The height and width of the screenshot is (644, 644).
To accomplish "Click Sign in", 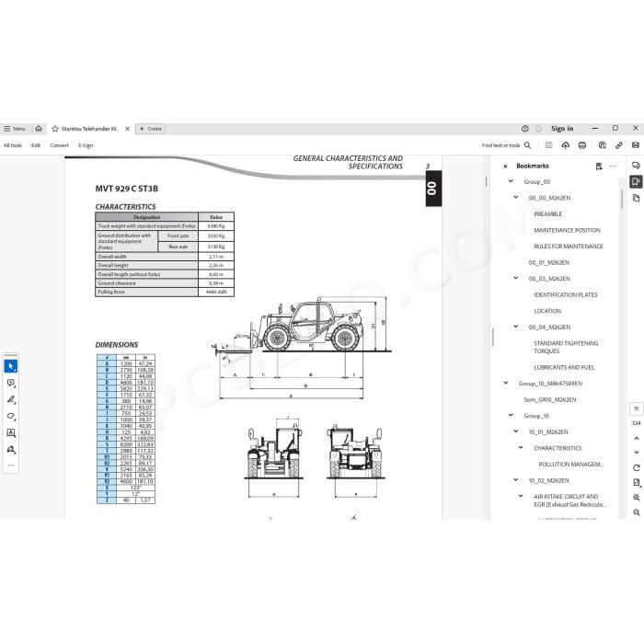I will (x=562, y=129).
